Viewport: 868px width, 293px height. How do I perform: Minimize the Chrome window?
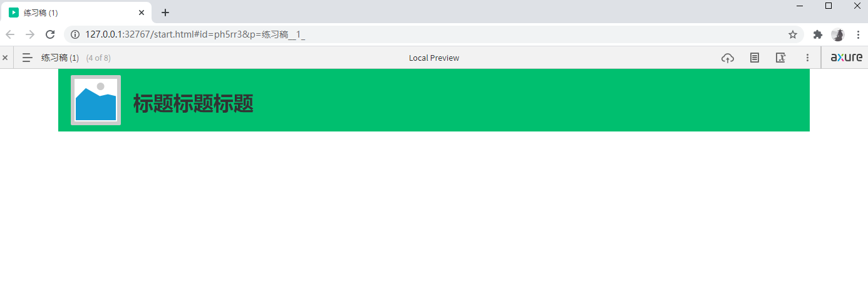point(800,6)
